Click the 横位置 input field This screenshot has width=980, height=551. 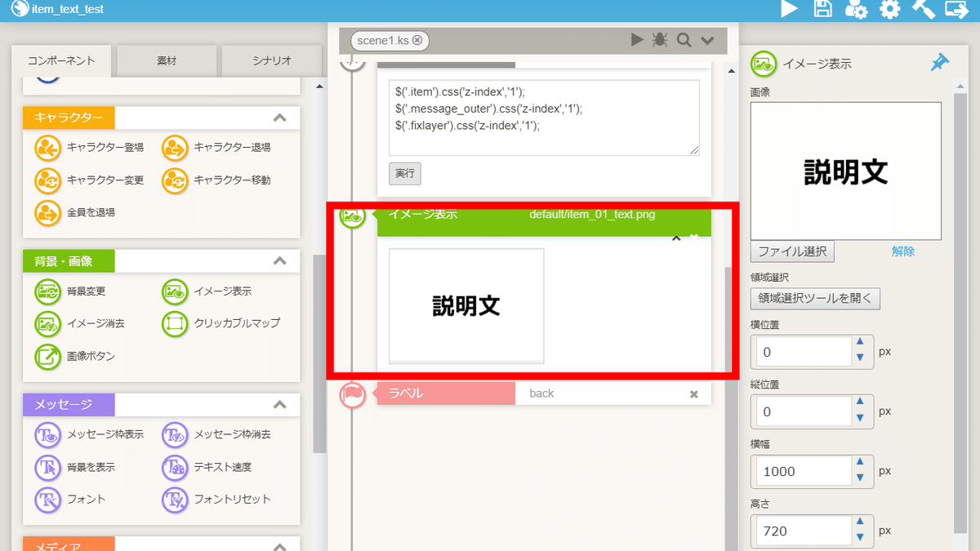tap(804, 353)
